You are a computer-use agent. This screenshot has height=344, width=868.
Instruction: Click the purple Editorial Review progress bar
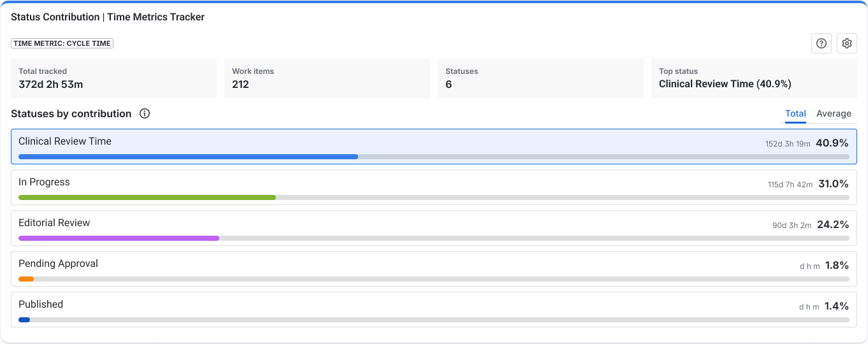(119, 238)
